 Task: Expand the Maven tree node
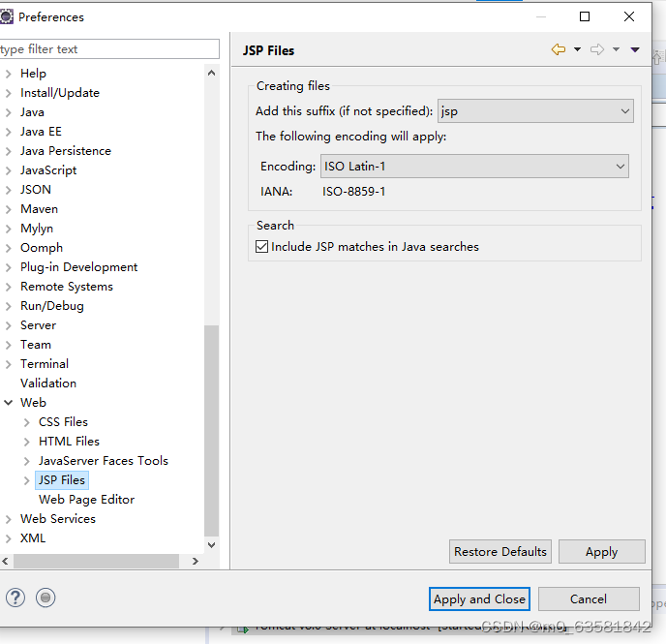click(8, 209)
